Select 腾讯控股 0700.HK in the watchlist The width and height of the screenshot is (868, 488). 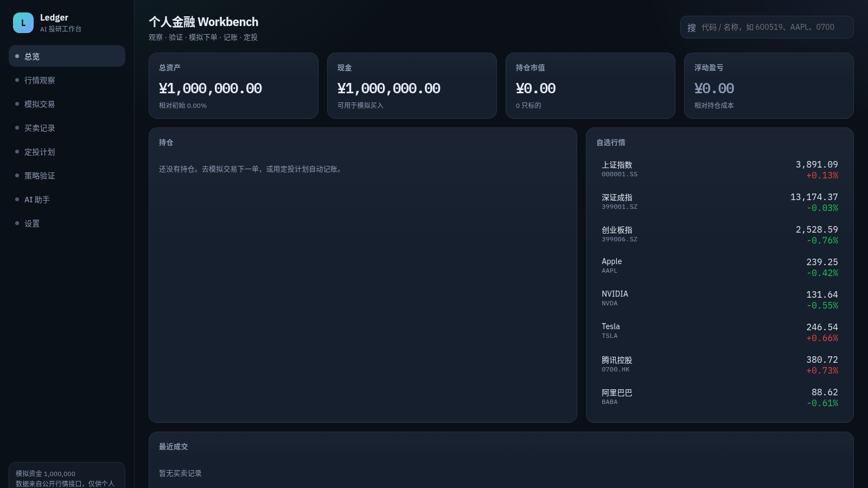pyautogui.click(x=719, y=364)
